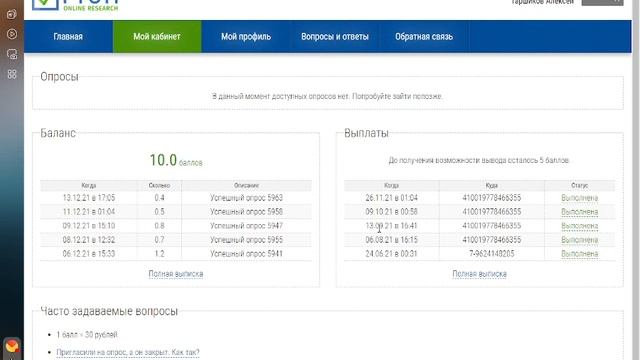The height and width of the screenshot is (360, 640).
Task: Click wallet number in 26.11.21 payout row
Action: [x=491, y=198]
